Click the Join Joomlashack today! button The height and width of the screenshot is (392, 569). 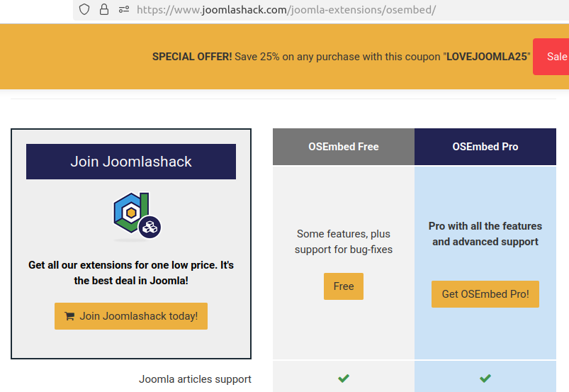pyautogui.click(x=131, y=316)
